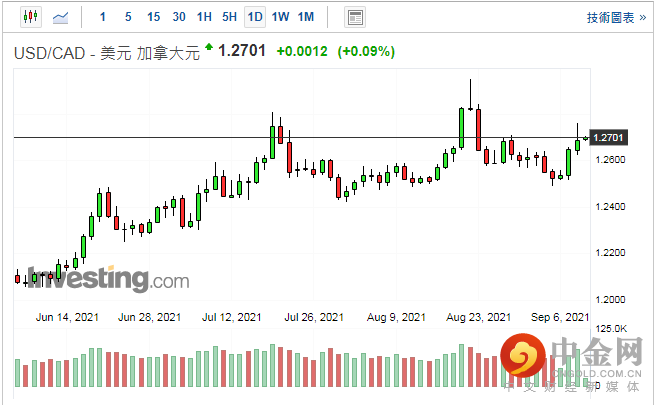Select the 5 minute timeframe
657x405 pixels.
pos(128,17)
